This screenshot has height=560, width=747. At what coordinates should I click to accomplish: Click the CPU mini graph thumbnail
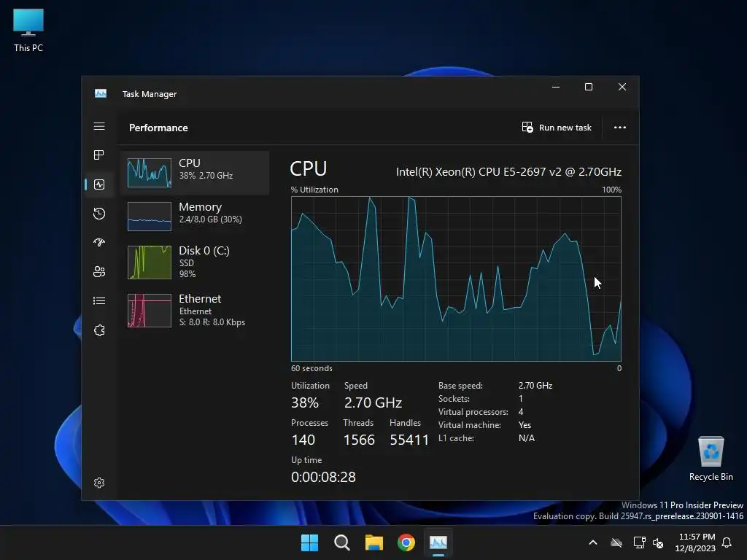click(x=149, y=173)
